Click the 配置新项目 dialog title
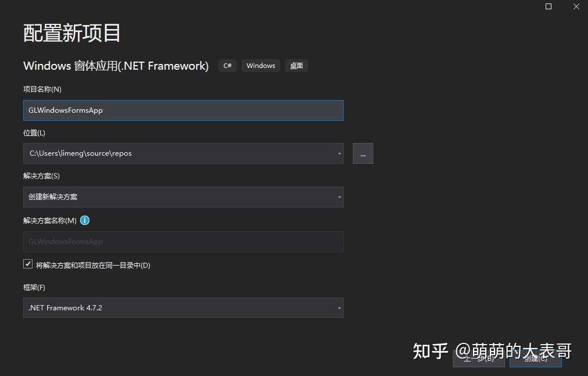The height and width of the screenshot is (376, 588). click(x=71, y=33)
